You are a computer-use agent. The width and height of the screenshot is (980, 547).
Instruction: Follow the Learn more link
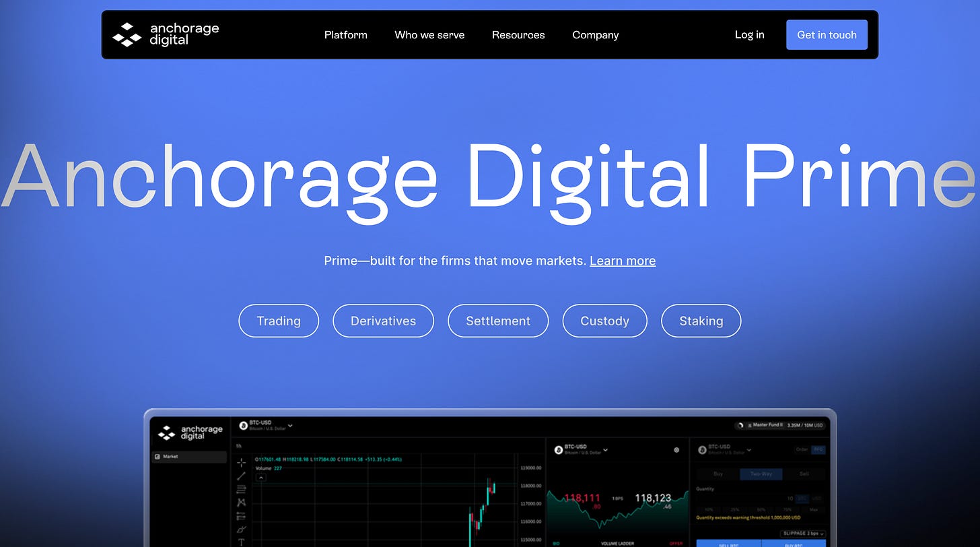(623, 261)
